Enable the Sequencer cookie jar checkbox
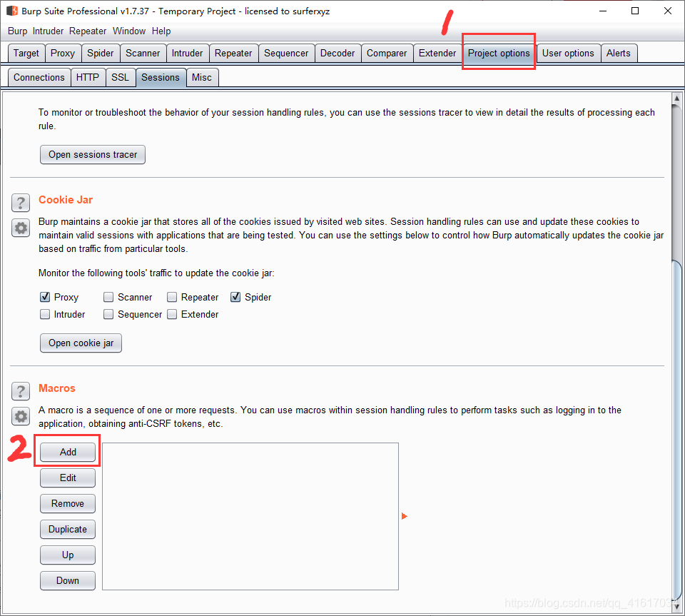 [108, 314]
